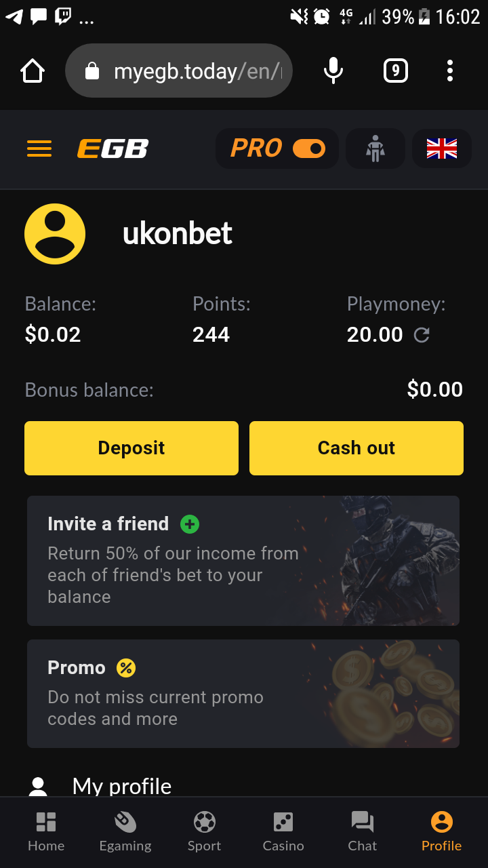Open the hamburger menu

click(x=39, y=149)
